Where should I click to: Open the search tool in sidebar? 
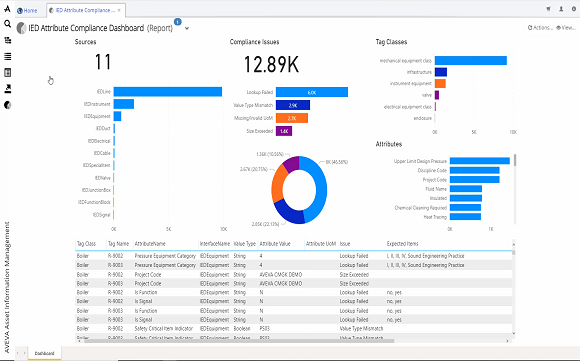point(7,24)
